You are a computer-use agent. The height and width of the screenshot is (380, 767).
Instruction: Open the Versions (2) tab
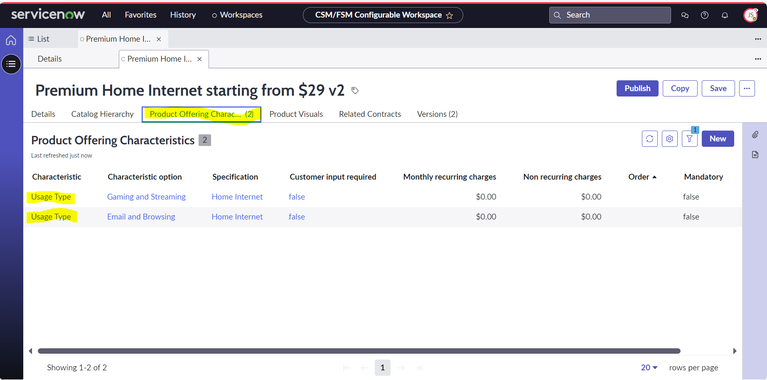pyautogui.click(x=437, y=114)
